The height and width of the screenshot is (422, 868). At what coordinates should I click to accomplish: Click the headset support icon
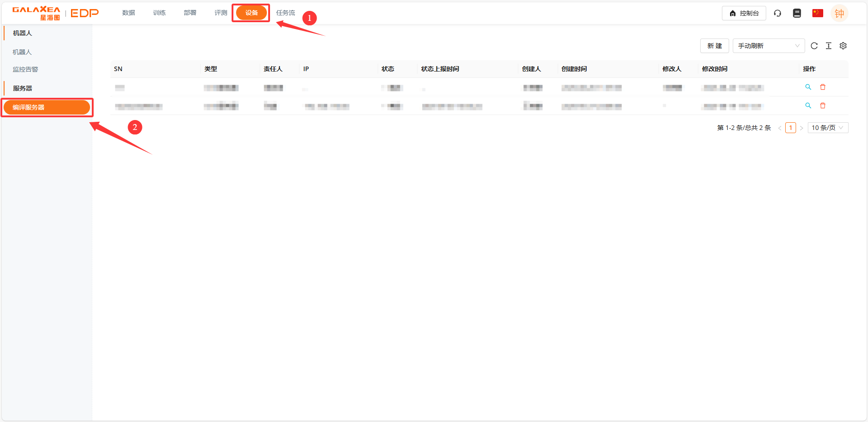(778, 13)
